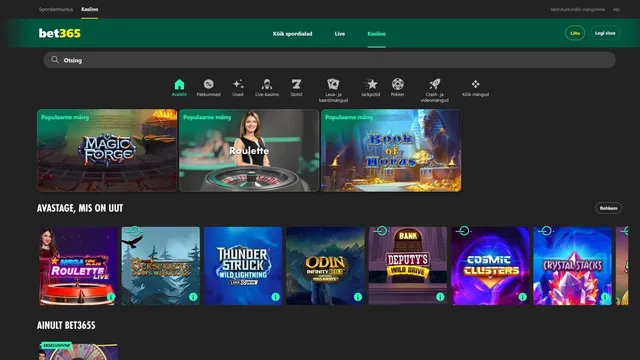Launch the Odin Infinity game tile
This screenshot has width=640, height=360.
325,266
